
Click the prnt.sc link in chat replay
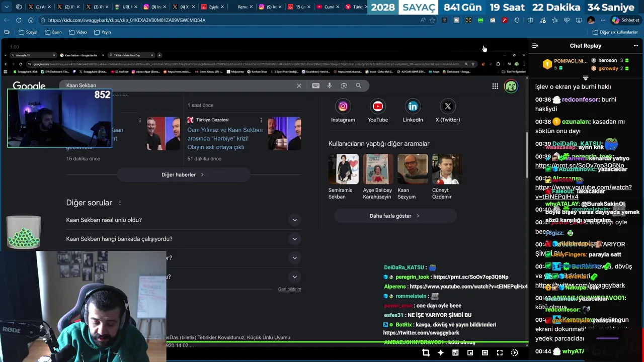click(580, 165)
